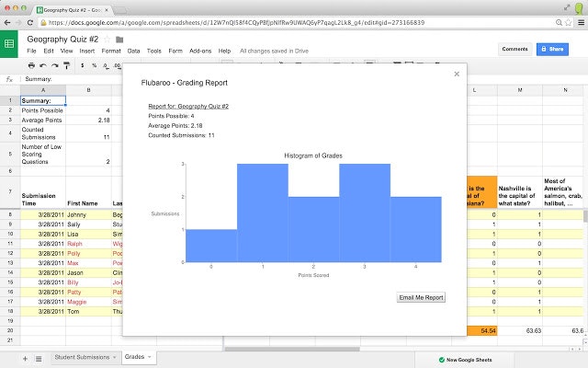Click the blue Share button
This screenshot has height=368, width=588.
pyautogui.click(x=552, y=49)
